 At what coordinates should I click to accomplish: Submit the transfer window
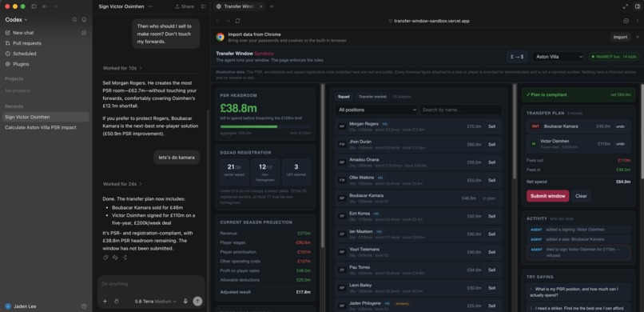click(x=547, y=196)
